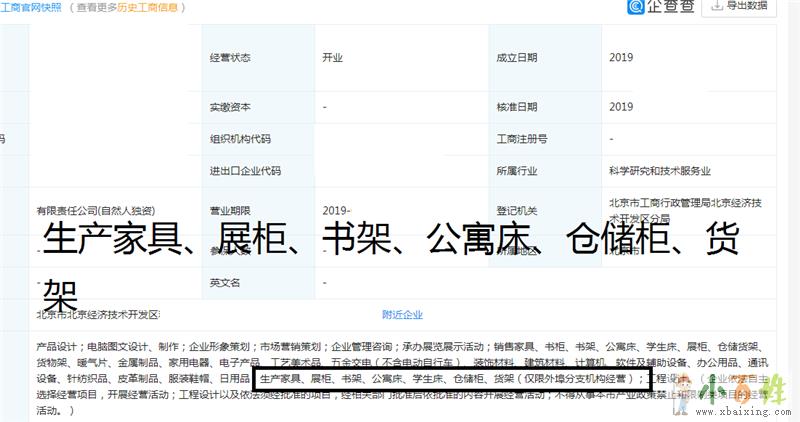
Task: Click the download icon on 导出数据
Action: pos(716,6)
